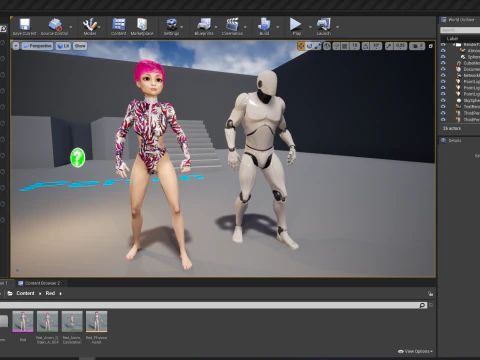Open viewport options dropdown arrow
The width and height of the screenshot is (480, 360).
16,46
